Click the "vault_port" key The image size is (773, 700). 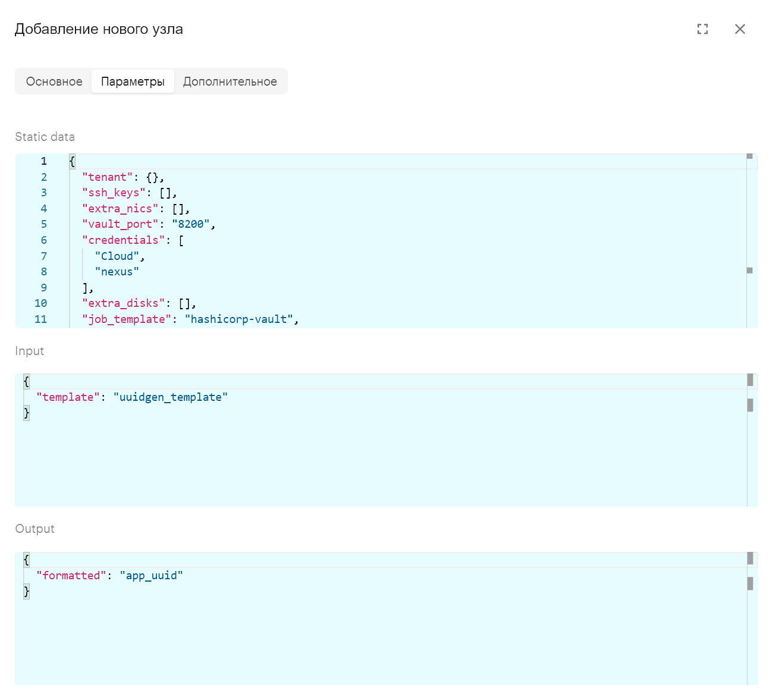120,224
